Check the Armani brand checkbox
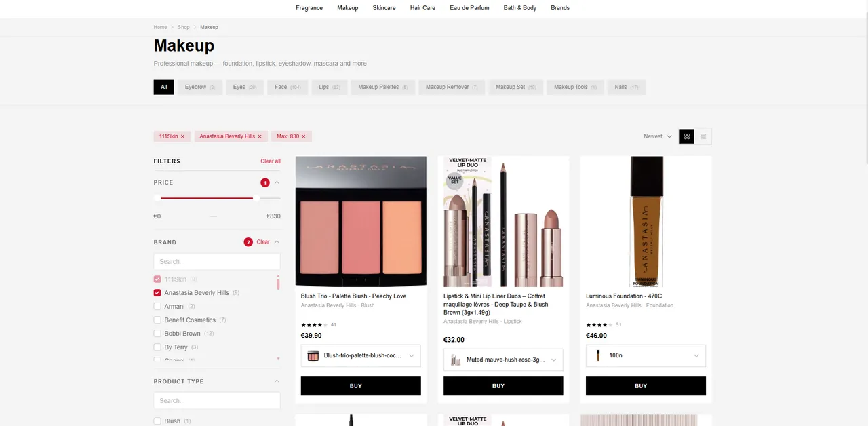This screenshot has height=426, width=868. point(157,307)
